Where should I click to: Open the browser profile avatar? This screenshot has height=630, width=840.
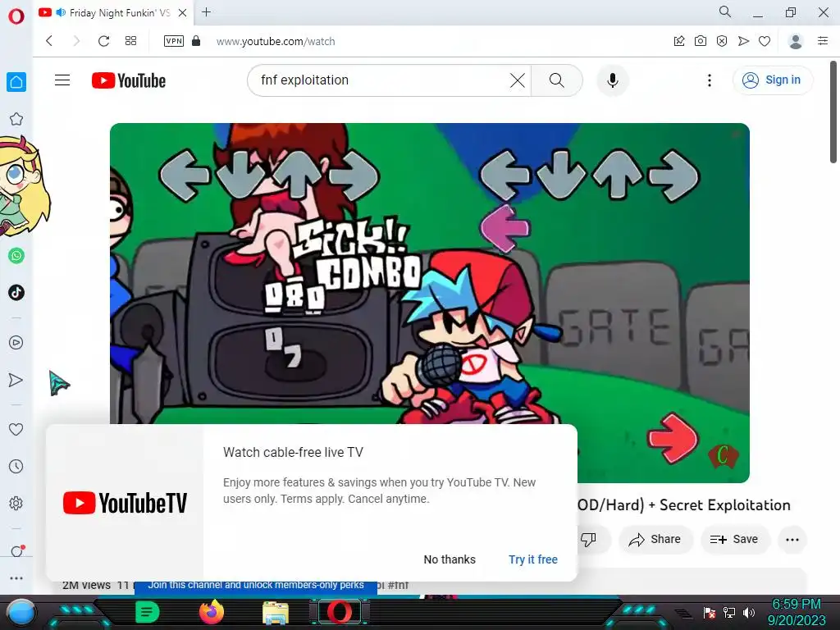click(x=796, y=41)
